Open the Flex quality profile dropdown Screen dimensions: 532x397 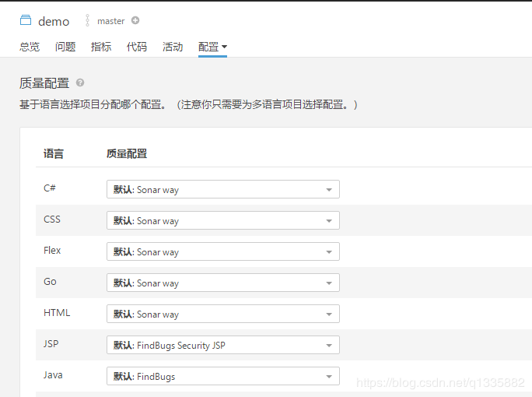click(223, 251)
